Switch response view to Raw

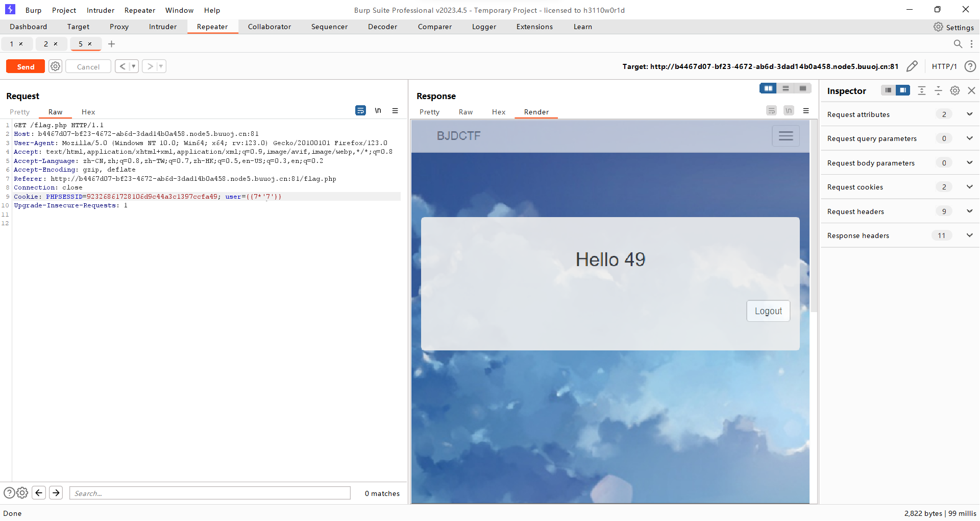(x=465, y=112)
